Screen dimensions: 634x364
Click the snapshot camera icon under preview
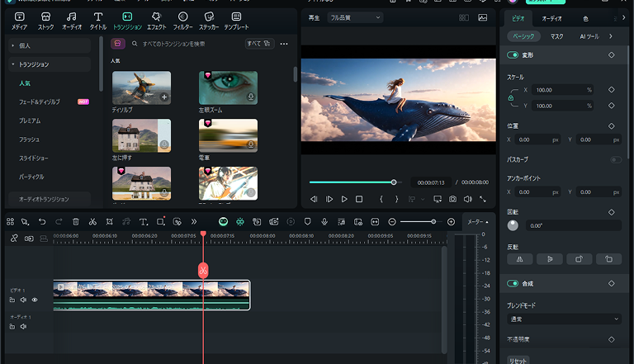click(x=452, y=199)
